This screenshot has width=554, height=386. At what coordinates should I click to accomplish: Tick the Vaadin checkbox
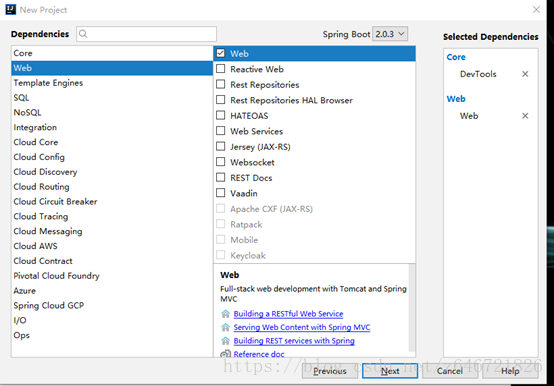[220, 193]
